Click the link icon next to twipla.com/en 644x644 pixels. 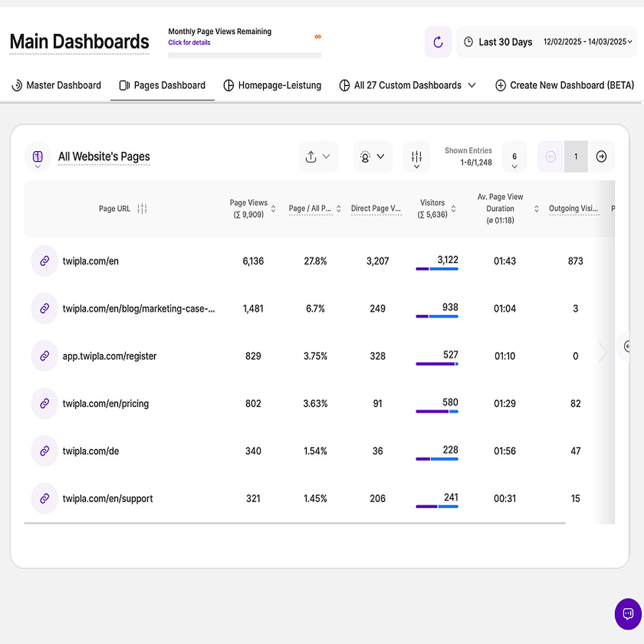(44, 261)
